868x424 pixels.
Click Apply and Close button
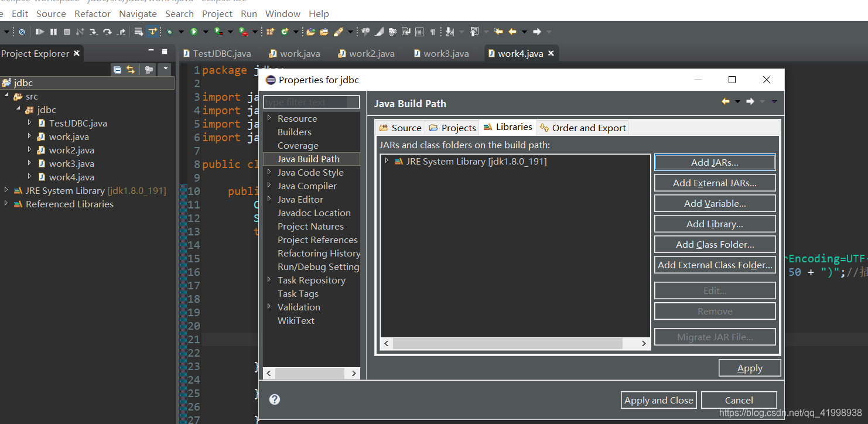click(x=659, y=400)
